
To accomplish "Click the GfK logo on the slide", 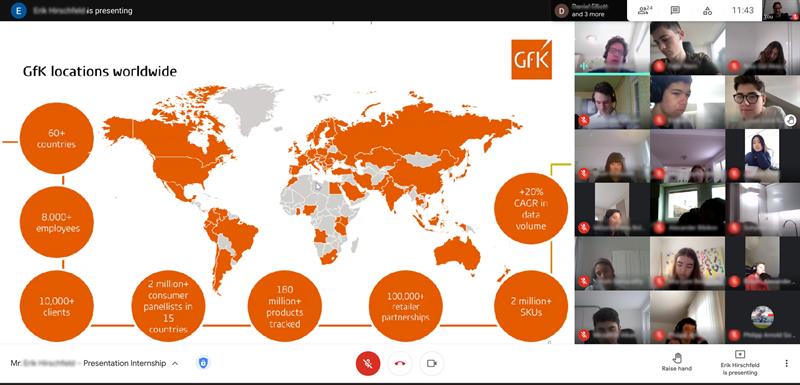I will (x=531, y=59).
